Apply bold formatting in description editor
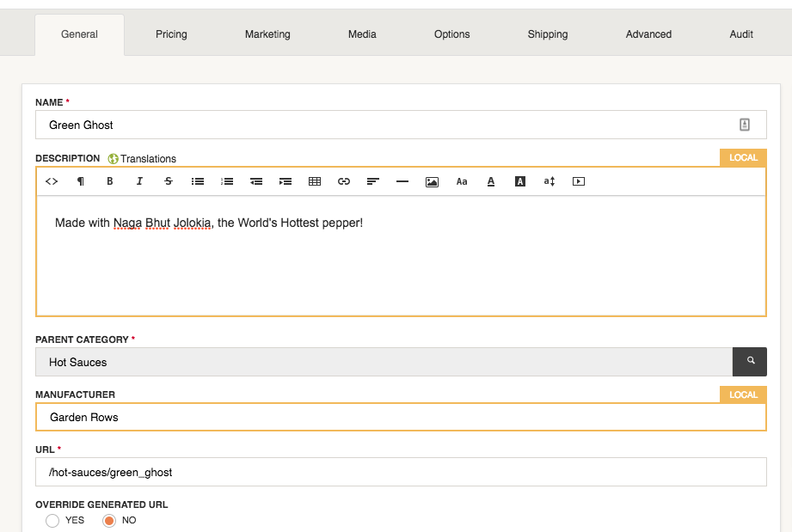The height and width of the screenshot is (532, 792). tap(110, 181)
